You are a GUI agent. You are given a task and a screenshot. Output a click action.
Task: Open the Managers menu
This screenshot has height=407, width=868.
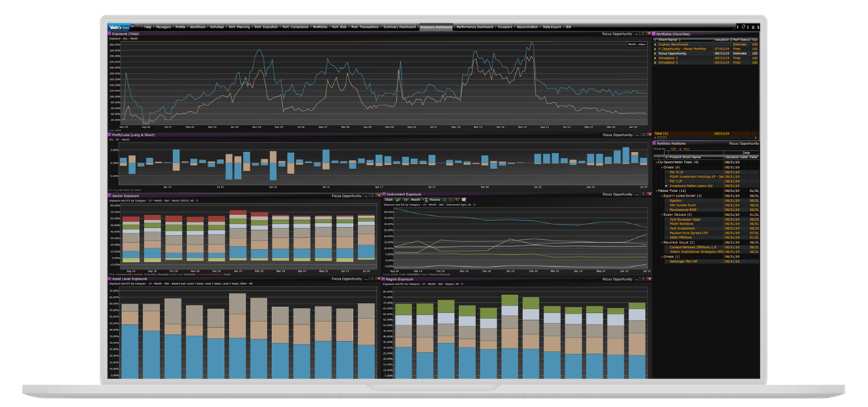click(x=163, y=27)
